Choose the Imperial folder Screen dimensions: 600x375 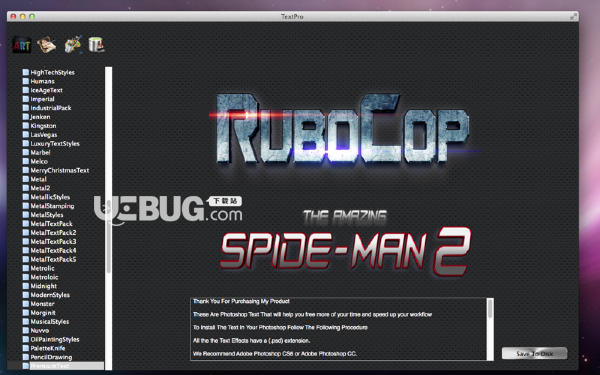tap(39, 99)
